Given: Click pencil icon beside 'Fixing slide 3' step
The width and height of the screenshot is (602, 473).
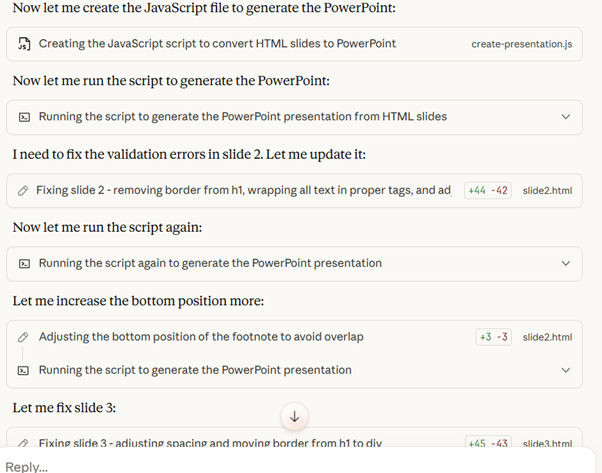Looking at the screenshot, I should click(23, 442).
